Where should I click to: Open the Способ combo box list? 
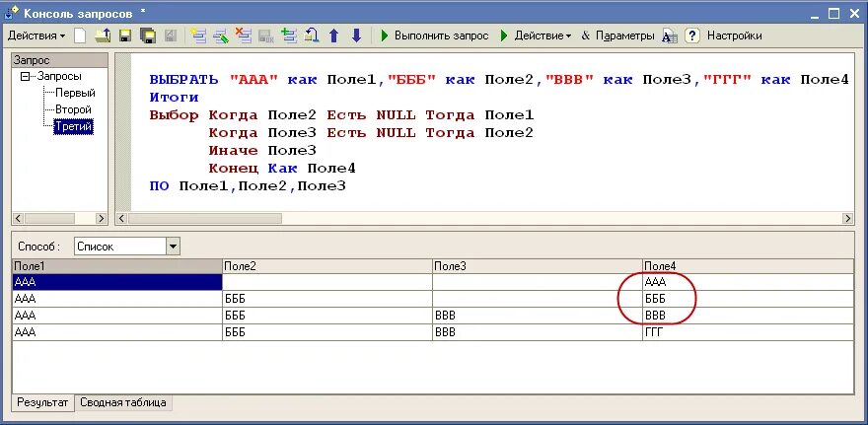point(174,247)
